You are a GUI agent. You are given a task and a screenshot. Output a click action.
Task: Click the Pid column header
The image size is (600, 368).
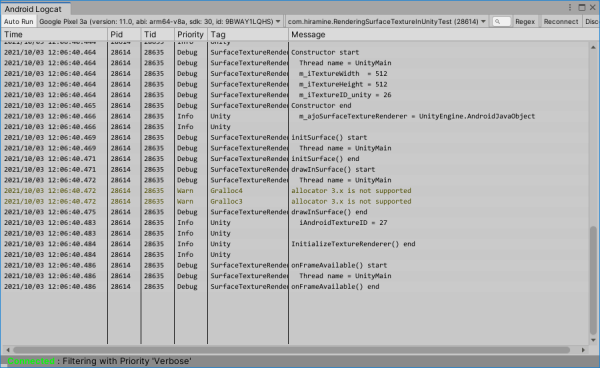124,34
